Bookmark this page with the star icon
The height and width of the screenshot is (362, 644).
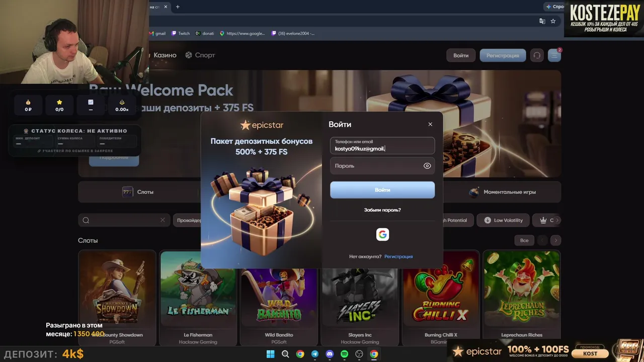point(553,21)
